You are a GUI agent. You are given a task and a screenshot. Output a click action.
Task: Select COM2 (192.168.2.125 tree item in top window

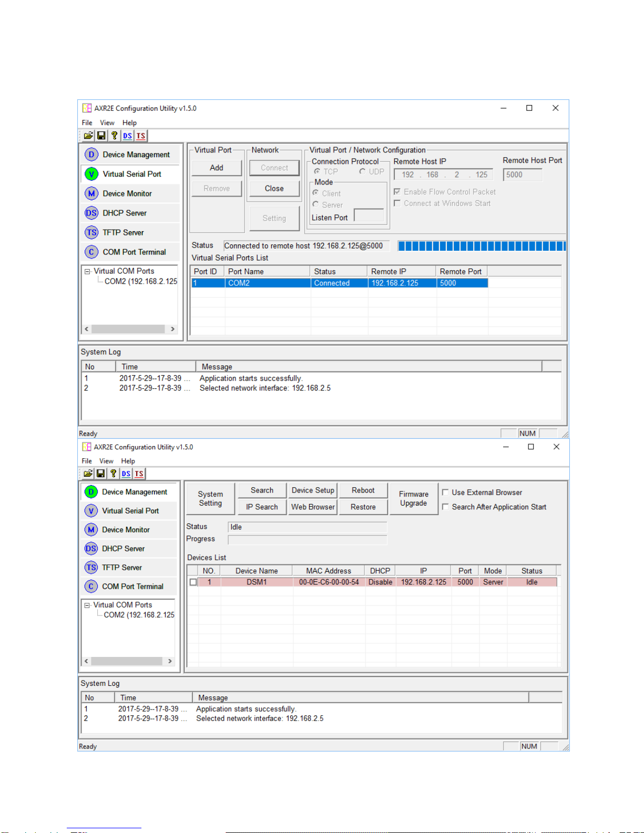(141, 281)
